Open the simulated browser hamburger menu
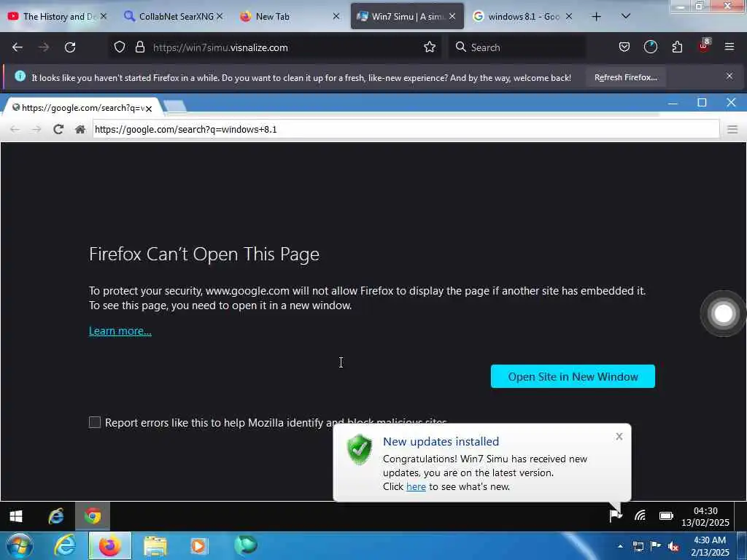This screenshot has height=560, width=747. coord(732,129)
